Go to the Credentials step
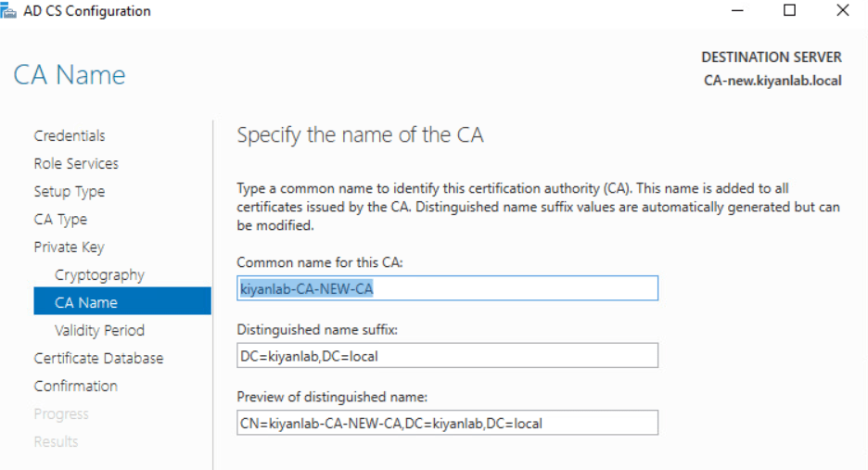Screen dimensions: 868x470 coord(70,135)
